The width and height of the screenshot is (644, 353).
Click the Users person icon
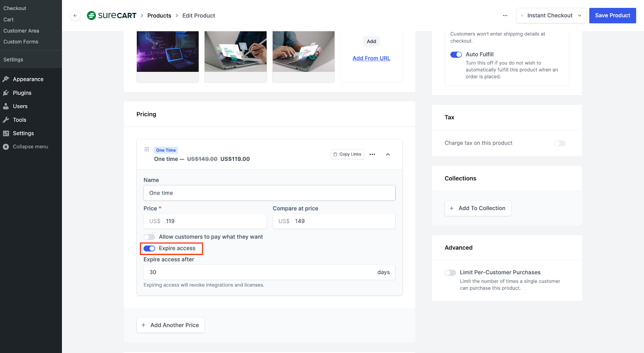6,106
